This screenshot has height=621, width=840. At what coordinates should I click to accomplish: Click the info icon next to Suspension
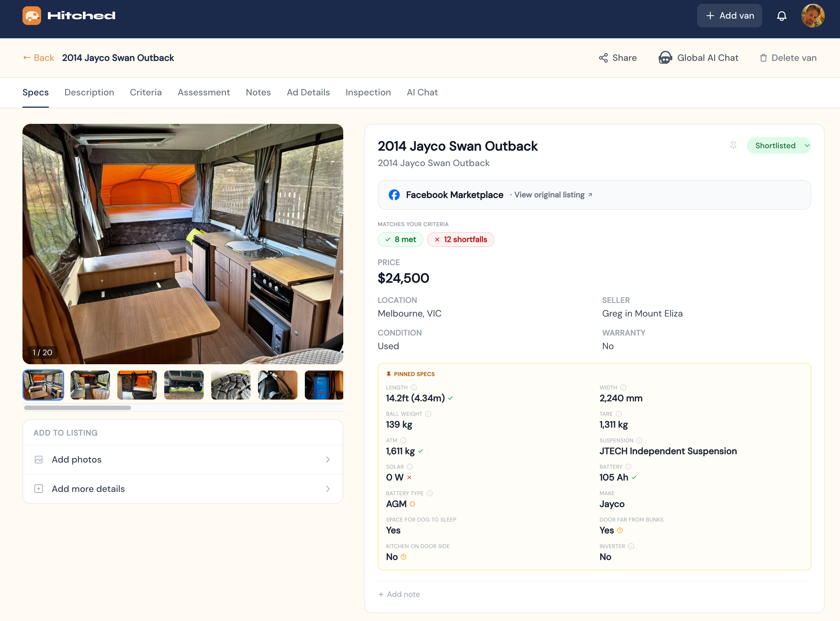point(639,440)
